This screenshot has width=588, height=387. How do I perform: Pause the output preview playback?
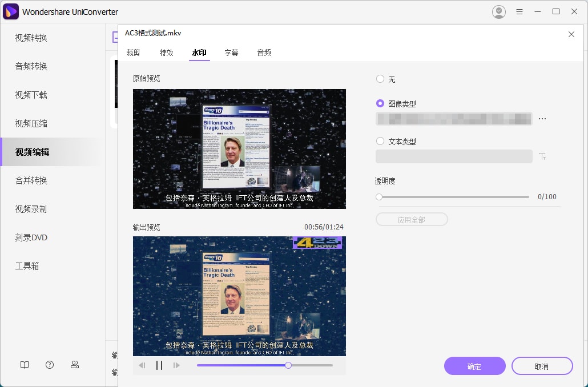click(x=159, y=365)
